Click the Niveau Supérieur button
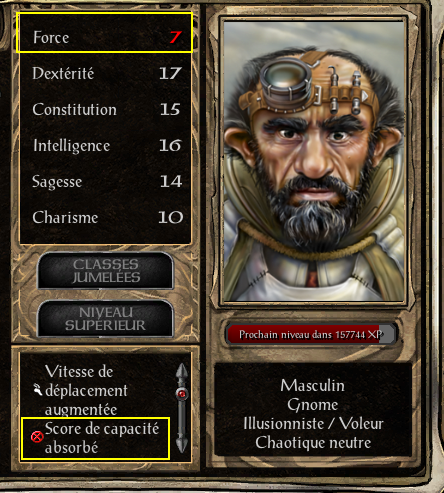444x493 pixels. coord(105,318)
